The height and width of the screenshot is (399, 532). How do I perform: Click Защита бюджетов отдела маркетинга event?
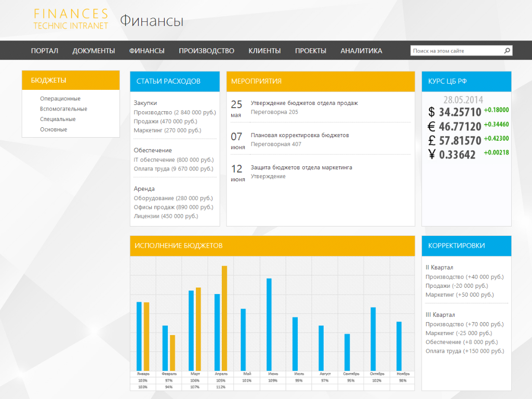[301, 167]
